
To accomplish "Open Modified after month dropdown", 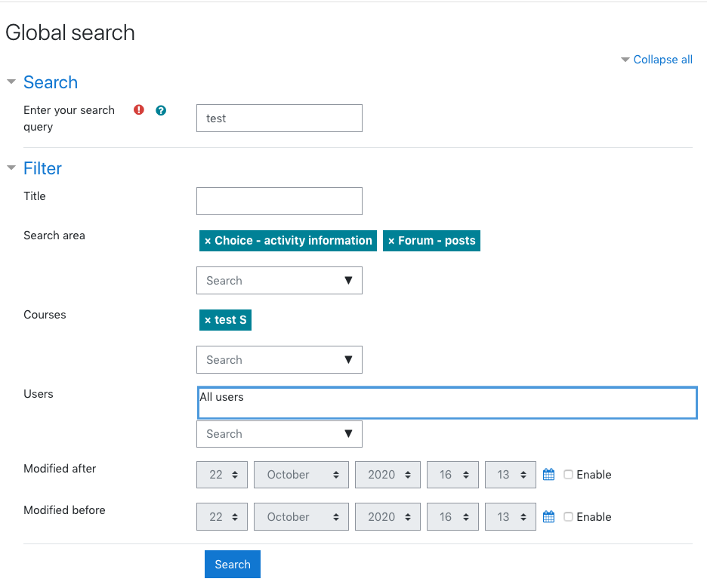I will (301, 475).
